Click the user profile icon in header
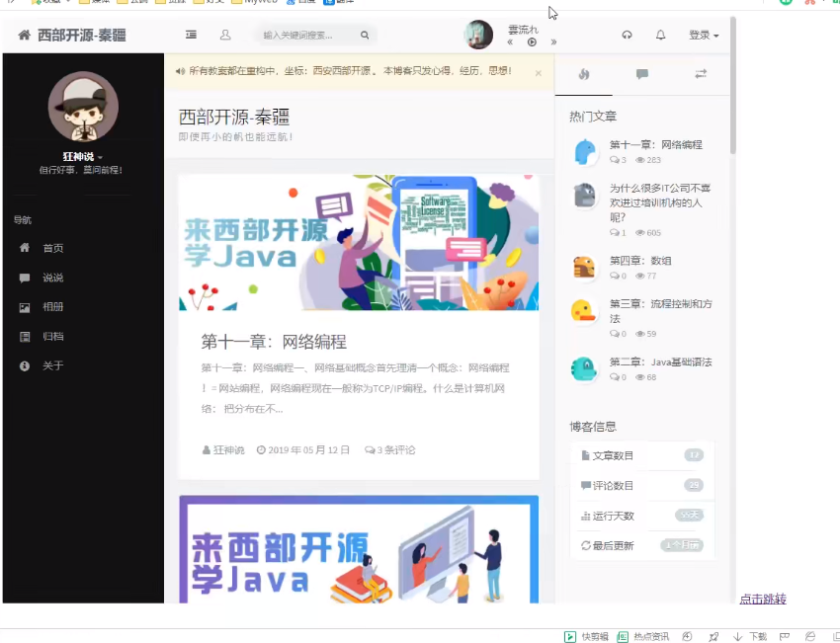The image size is (840, 643). click(225, 35)
